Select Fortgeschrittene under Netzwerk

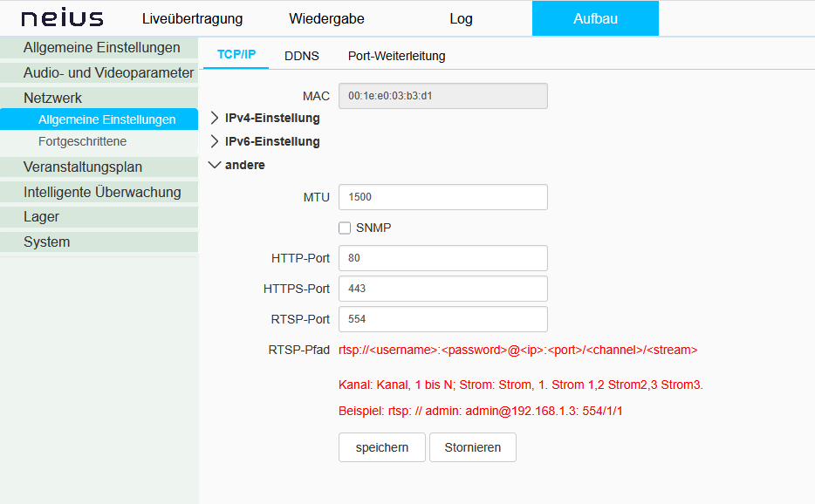click(x=82, y=141)
